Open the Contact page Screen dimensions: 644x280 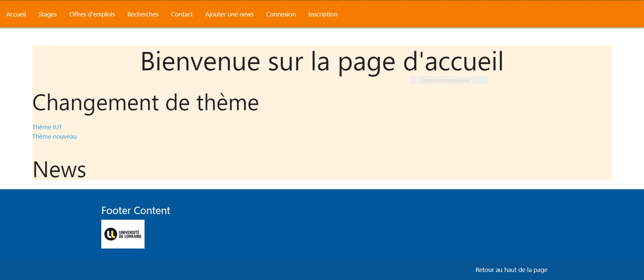click(182, 14)
